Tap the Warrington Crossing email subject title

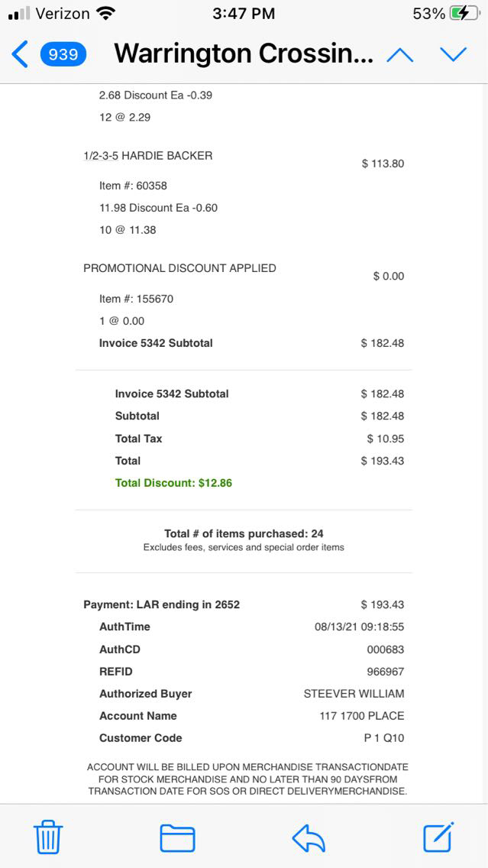coord(244,53)
